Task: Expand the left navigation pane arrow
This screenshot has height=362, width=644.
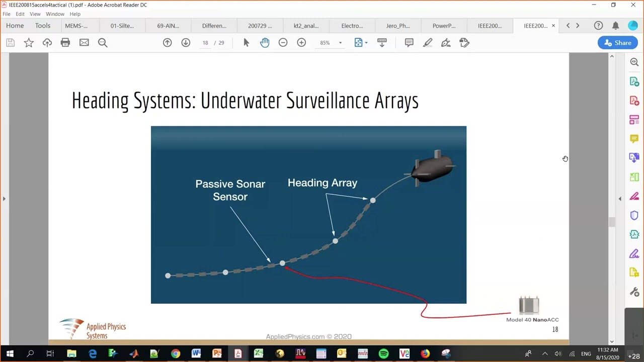Action: click(4, 199)
